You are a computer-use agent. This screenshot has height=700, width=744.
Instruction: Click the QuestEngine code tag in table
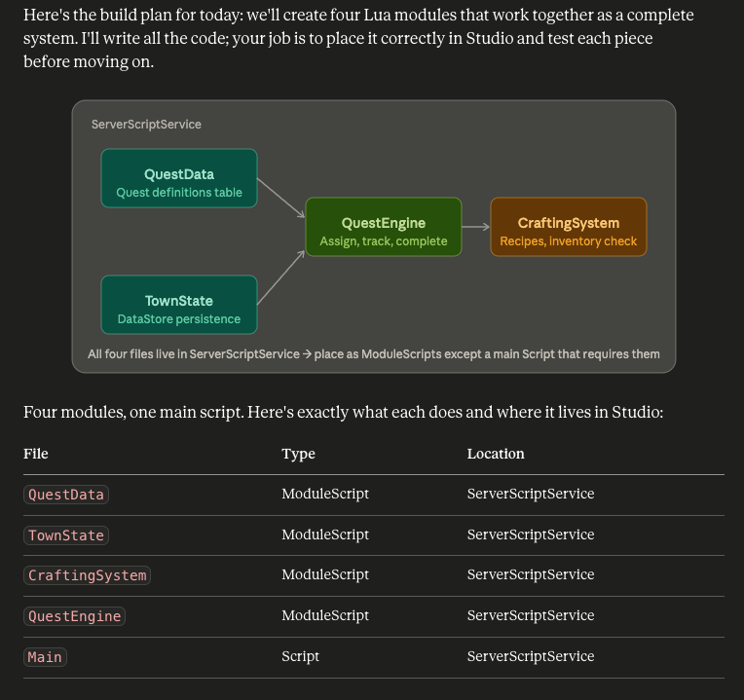[x=74, y=616]
